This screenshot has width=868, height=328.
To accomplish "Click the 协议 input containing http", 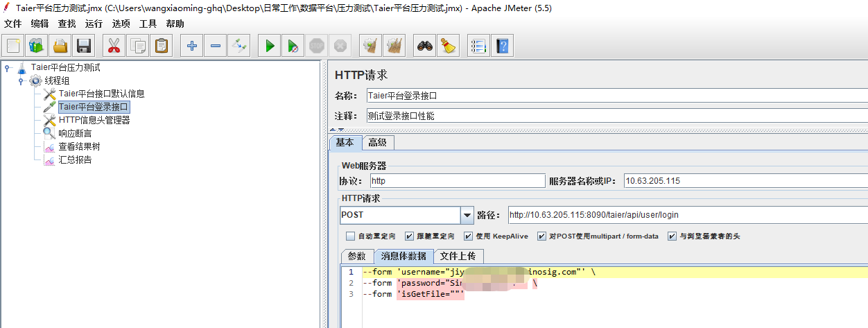I will coord(457,181).
